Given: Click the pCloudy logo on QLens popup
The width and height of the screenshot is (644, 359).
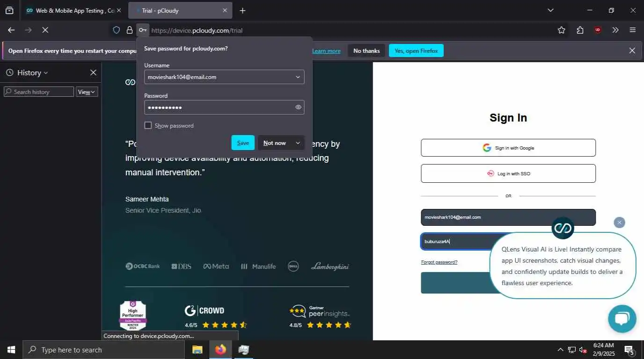Looking at the screenshot, I should (563, 228).
